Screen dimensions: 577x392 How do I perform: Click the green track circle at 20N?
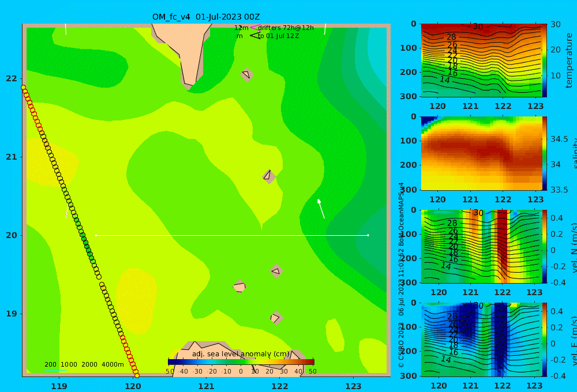click(83, 235)
